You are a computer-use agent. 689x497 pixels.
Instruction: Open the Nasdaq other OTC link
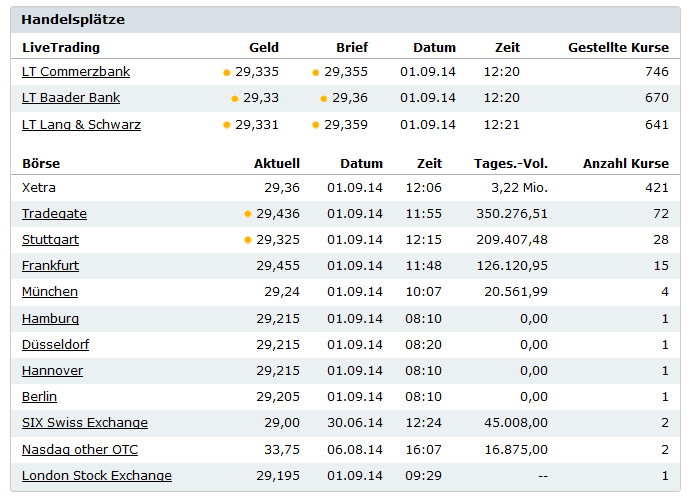click(x=79, y=449)
